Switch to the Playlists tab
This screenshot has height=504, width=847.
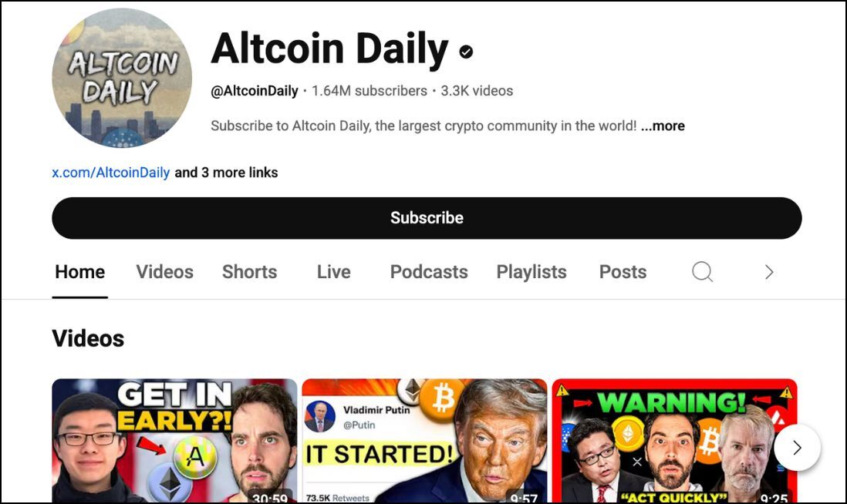pyautogui.click(x=531, y=272)
